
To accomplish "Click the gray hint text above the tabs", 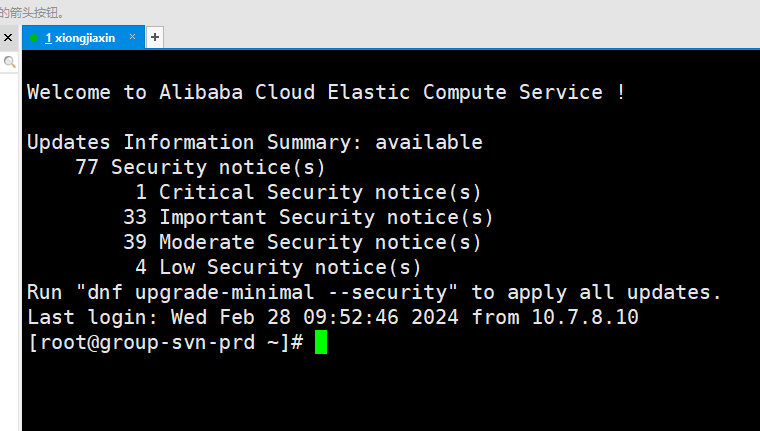I will [32, 13].
